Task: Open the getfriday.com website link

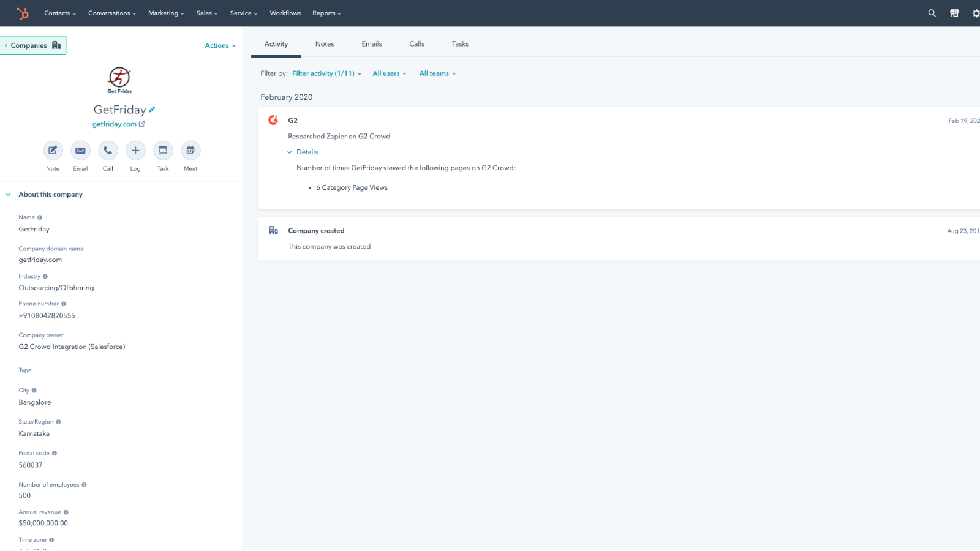Action: pos(119,124)
